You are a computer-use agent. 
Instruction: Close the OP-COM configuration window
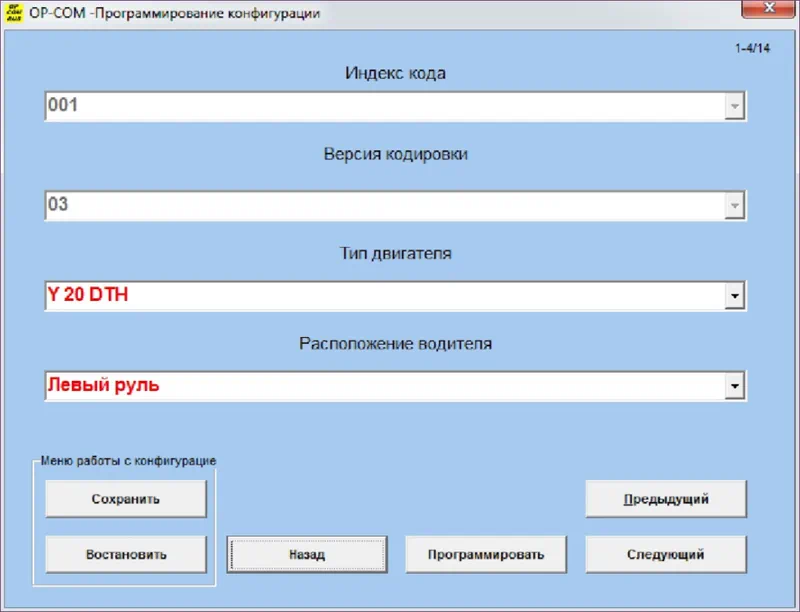point(767,8)
